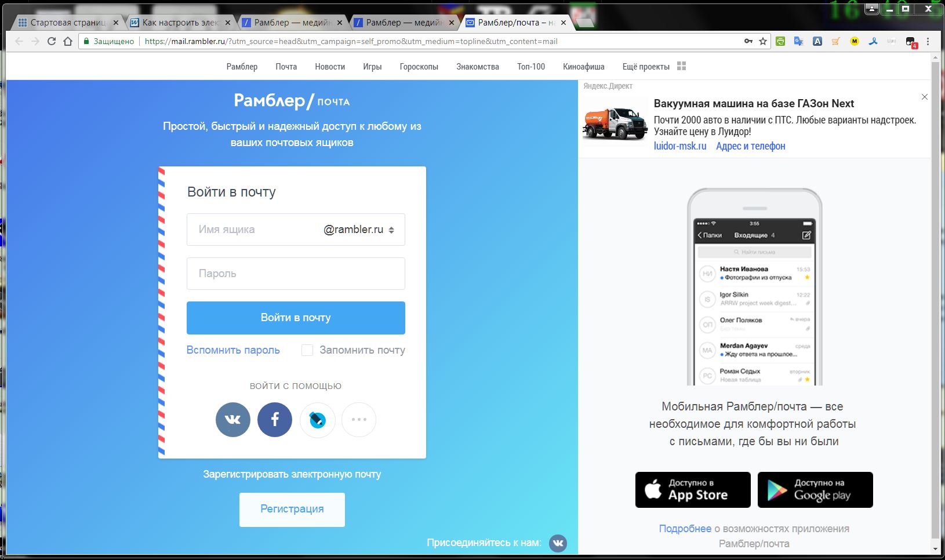This screenshot has width=945, height=560.
Task: Sign in with the LiveJournal pencil icon
Action: [x=317, y=420]
